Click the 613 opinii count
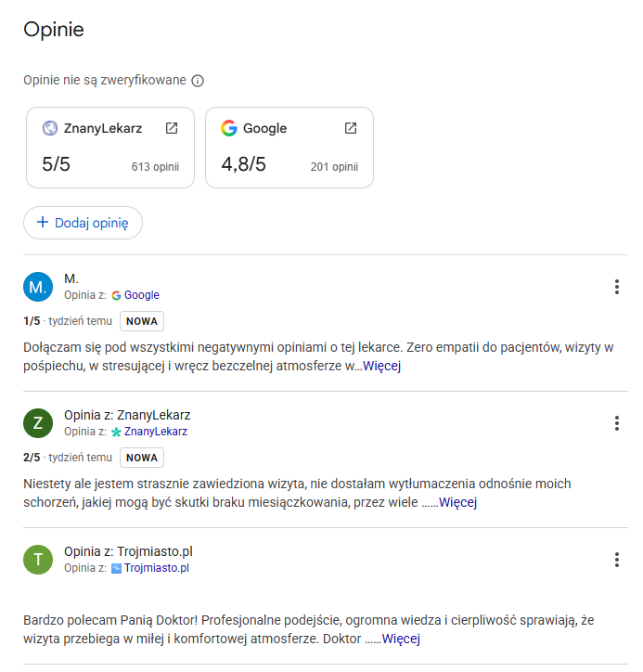This screenshot has width=643, height=672. pos(155,167)
